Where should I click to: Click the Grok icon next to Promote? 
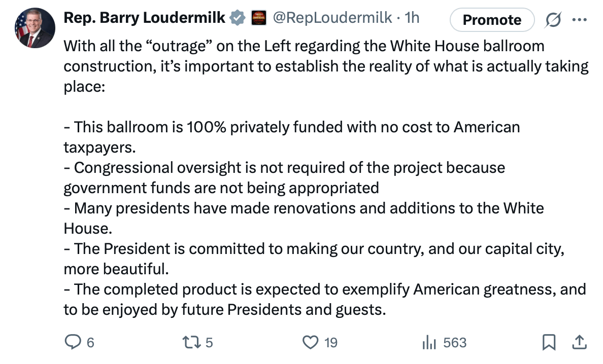553,19
